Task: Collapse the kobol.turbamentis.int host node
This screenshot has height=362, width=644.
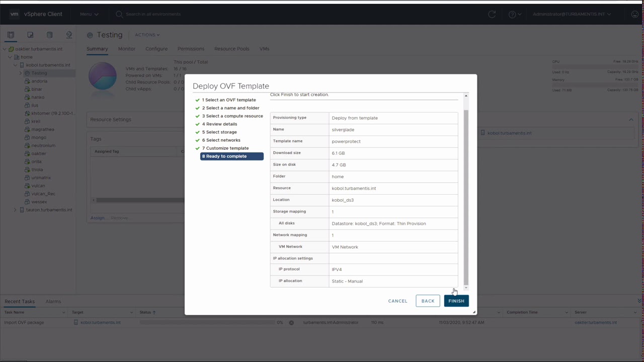Action: coord(15,65)
